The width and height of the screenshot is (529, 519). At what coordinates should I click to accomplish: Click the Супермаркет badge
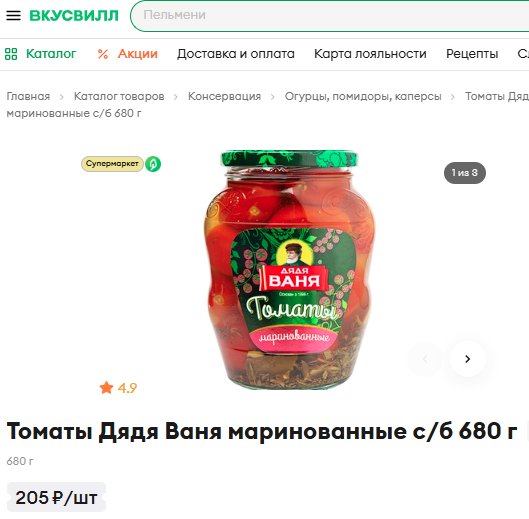(112, 164)
